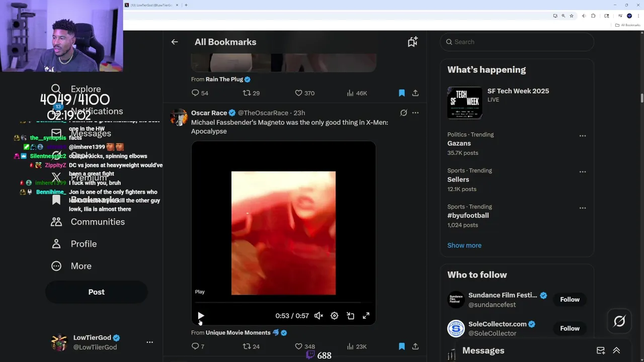644x362 pixels.
Task: Open the More menu in the sidebar
Action: click(x=71, y=266)
